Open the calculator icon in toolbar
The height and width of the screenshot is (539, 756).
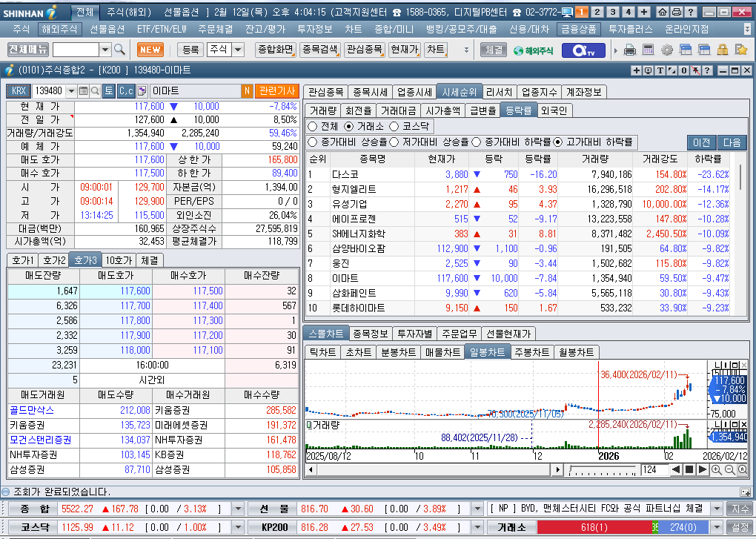coord(648,50)
